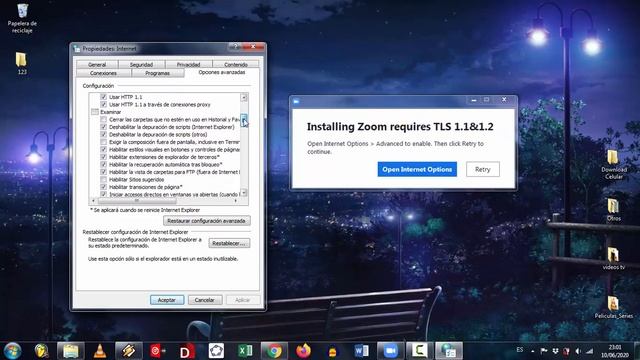Open the network signal tray icon
This screenshot has width=640, height=360.
(589, 351)
